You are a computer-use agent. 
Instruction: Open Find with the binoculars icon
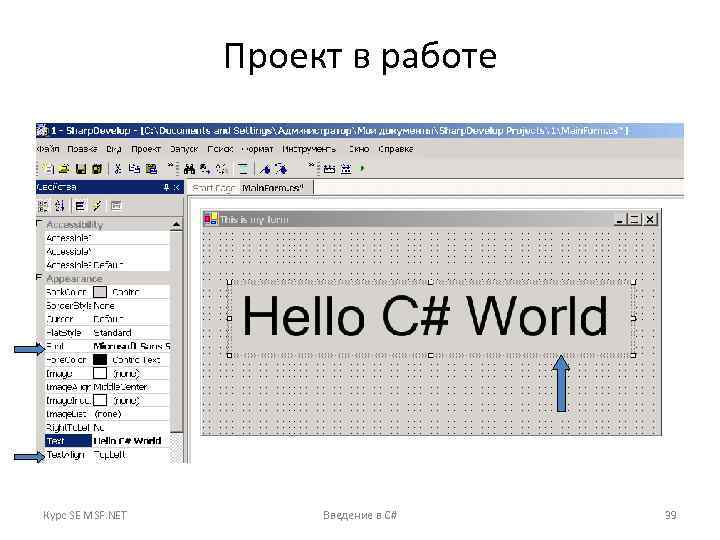click(x=189, y=169)
